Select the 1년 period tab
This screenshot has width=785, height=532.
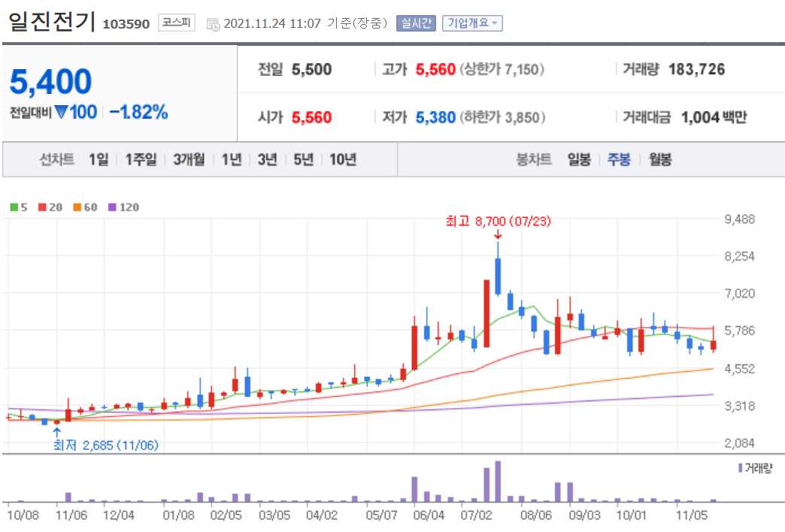pos(232,159)
